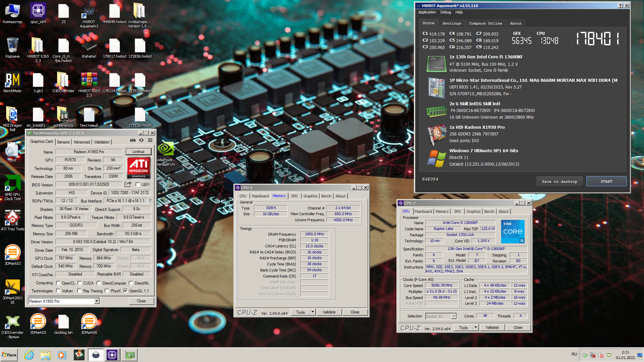Switch to SPD tab in CPU-Z Memory window
Image resolution: width=644 pixels, height=362 pixels.
[294, 196]
